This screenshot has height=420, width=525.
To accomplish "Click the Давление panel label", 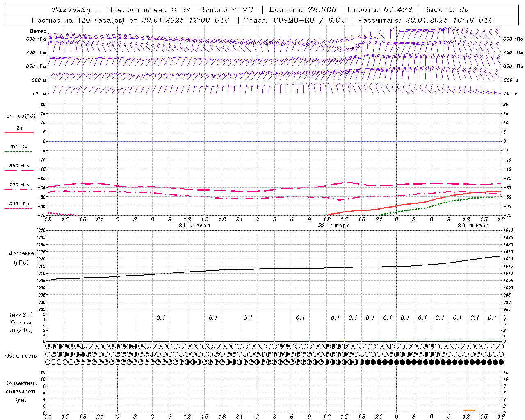I will coord(21,253).
